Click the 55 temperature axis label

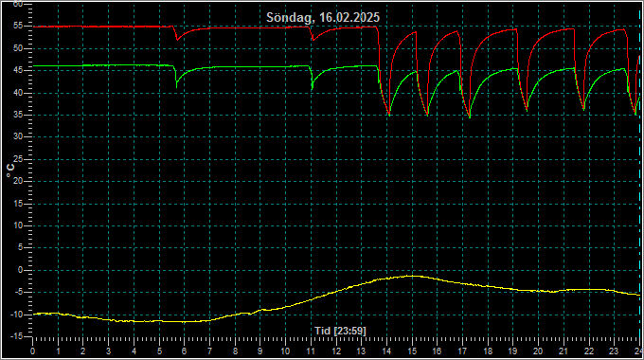pyautogui.click(x=18, y=26)
